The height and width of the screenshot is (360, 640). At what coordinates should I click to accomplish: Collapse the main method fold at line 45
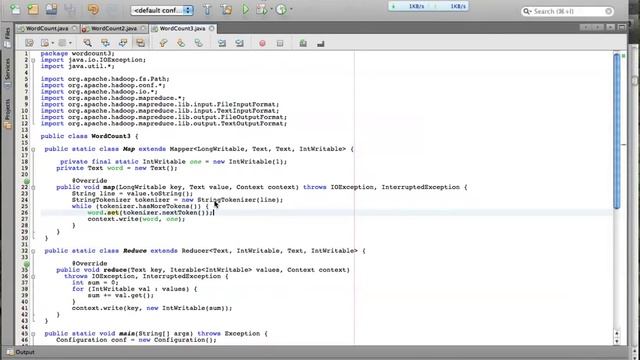click(x=33, y=334)
